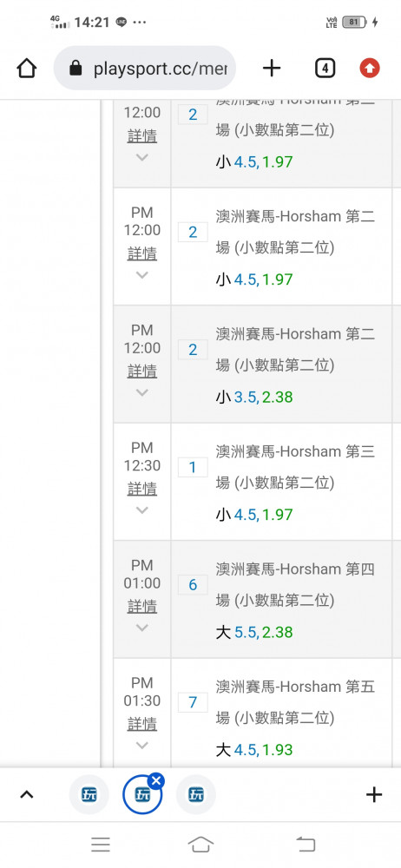Screen dimensions: 401x868
Task: Expand the chevron under PM 01:30 details
Action: 142,745
